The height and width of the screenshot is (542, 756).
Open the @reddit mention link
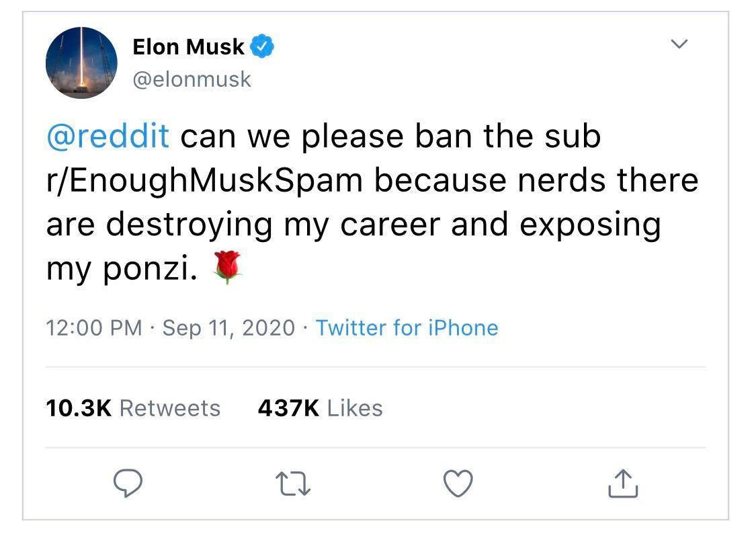(x=108, y=136)
